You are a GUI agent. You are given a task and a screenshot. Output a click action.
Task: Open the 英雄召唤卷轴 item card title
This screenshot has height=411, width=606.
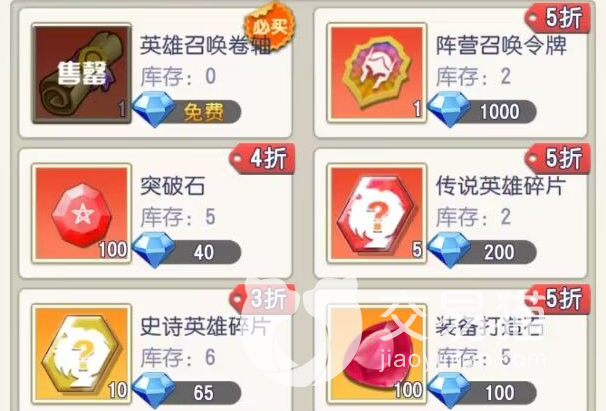[x=205, y=45]
